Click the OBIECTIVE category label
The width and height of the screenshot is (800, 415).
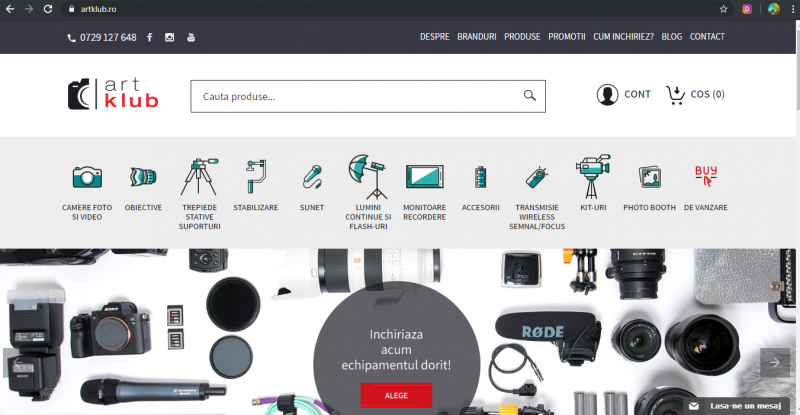pyautogui.click(x=143, y=208)
